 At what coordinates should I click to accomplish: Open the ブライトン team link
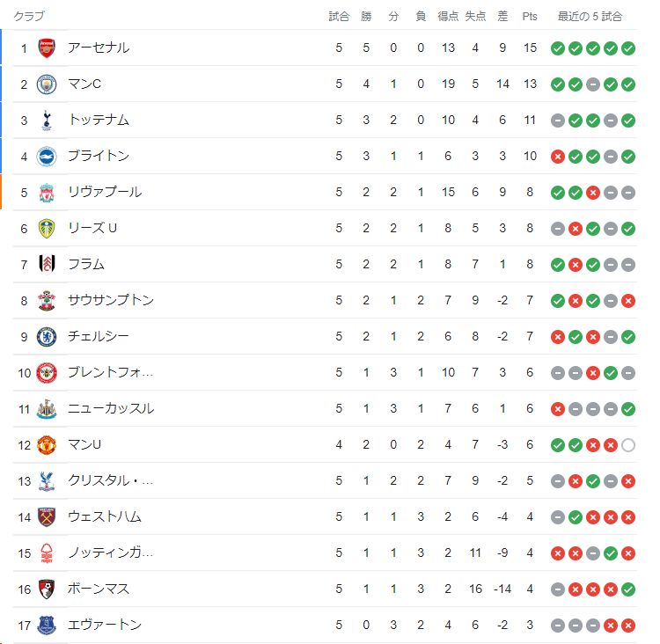tap(99, 156)
